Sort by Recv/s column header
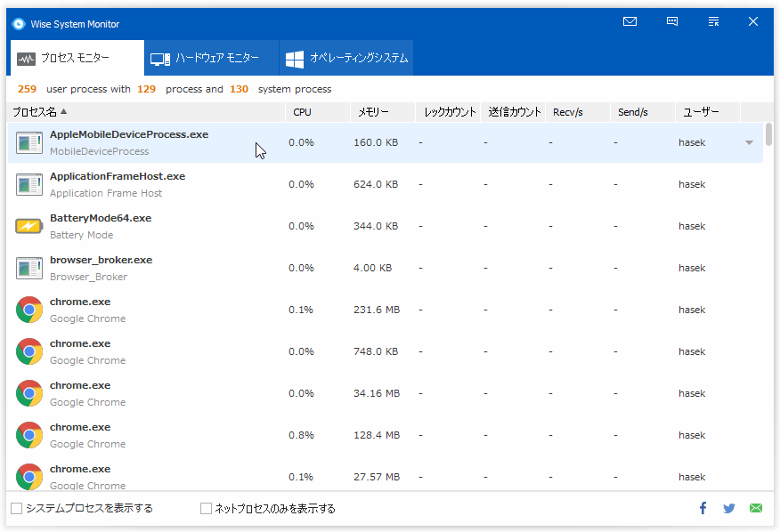 578,112
